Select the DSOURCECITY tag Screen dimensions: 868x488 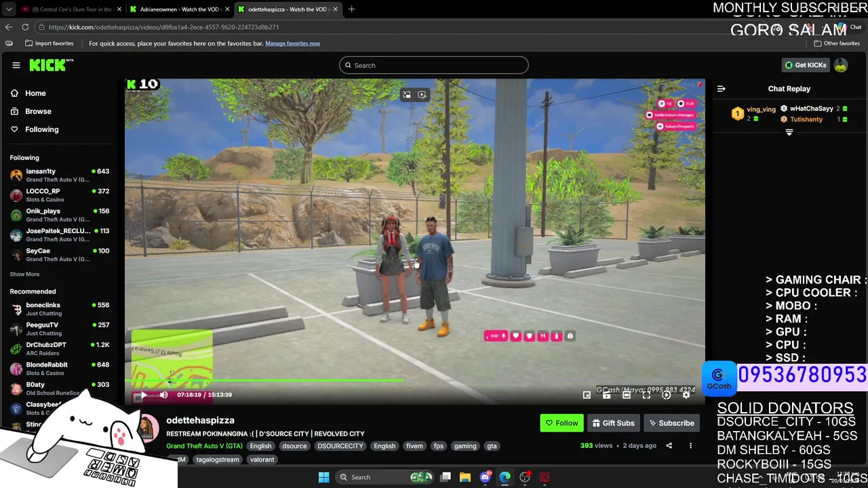tap(340, 446)
